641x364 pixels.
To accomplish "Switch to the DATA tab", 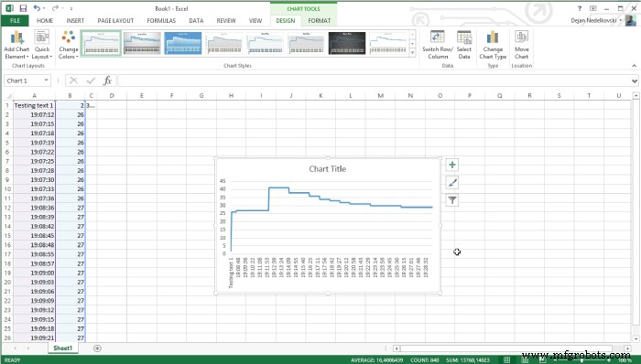I will pos(196,20).
